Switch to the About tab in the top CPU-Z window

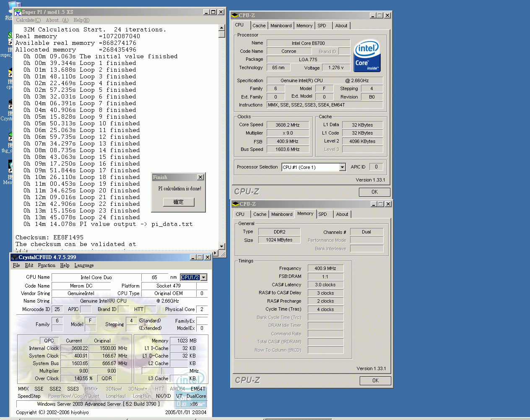point(341,26)
